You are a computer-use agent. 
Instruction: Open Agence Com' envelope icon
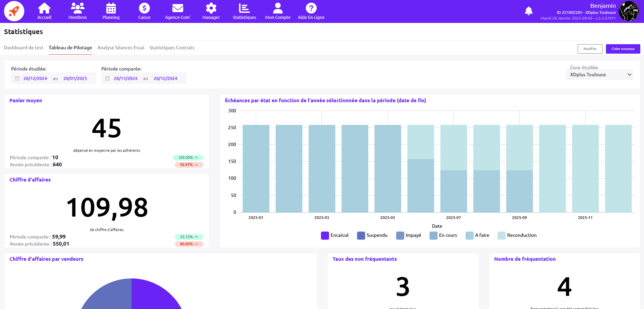pyautogui.click(x=178, y=8)
